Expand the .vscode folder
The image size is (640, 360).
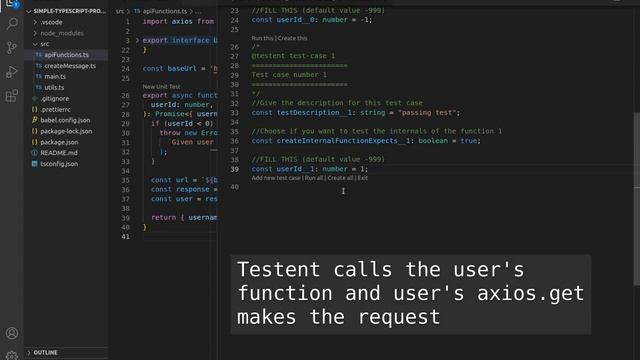(51, 22)
